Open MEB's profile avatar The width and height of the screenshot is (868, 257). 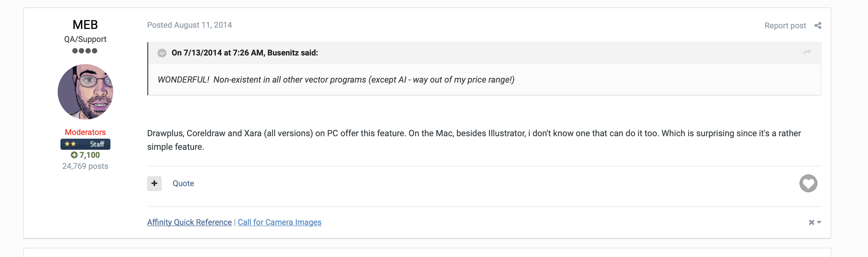pyautogui.click(x=85, y=92)
